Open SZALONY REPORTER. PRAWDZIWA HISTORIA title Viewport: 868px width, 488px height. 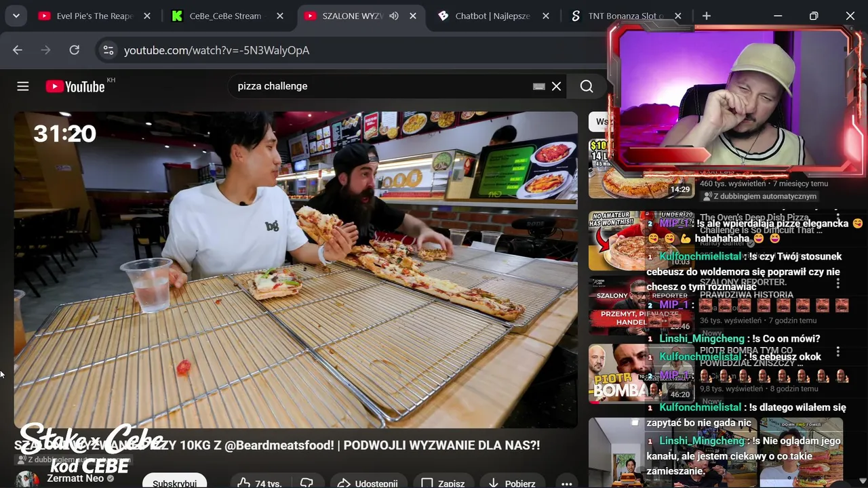(746, 288)
